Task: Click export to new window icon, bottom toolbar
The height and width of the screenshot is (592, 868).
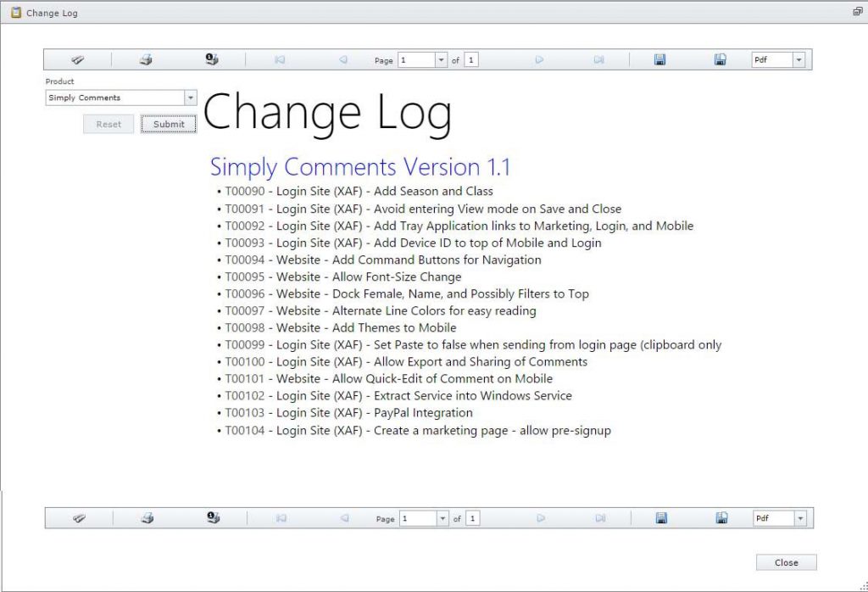Action: pyautogui.click(x=722, y=518)
